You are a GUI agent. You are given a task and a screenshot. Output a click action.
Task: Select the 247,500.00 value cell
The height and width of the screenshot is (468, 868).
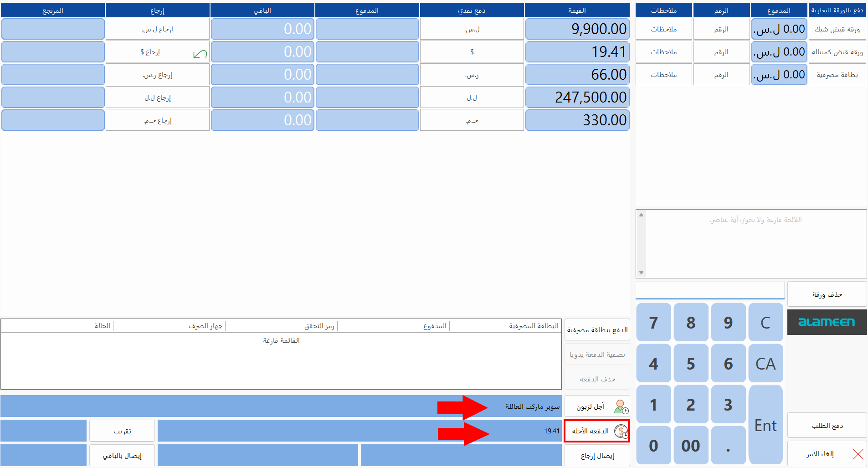pos(577,98)
